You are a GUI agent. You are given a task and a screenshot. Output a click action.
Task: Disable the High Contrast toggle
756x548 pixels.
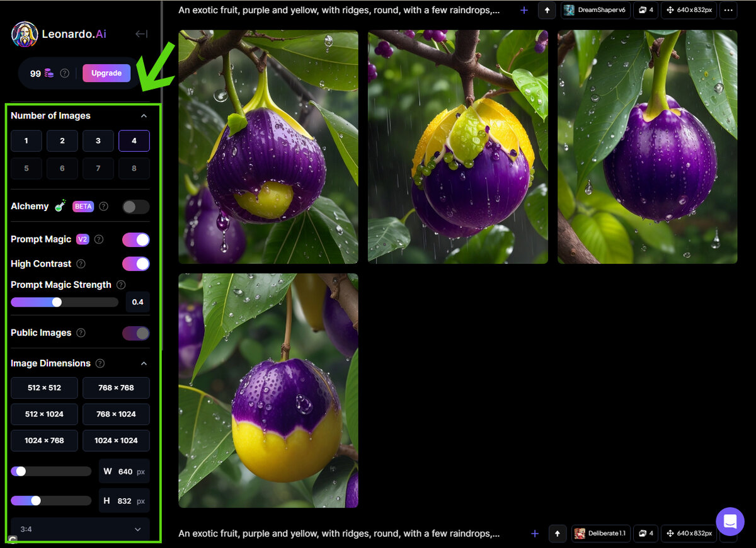[x=136, y=263]
